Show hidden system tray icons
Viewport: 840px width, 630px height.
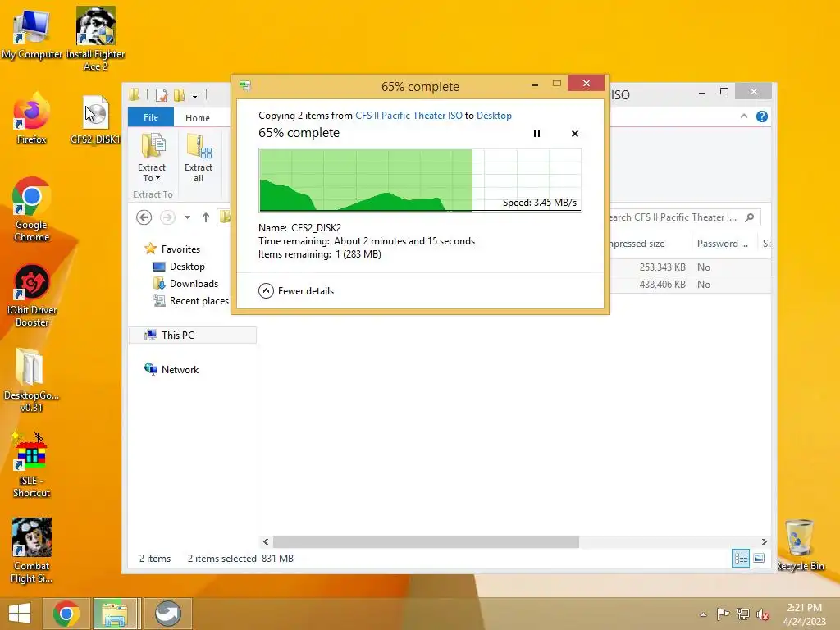coord(703,614)
